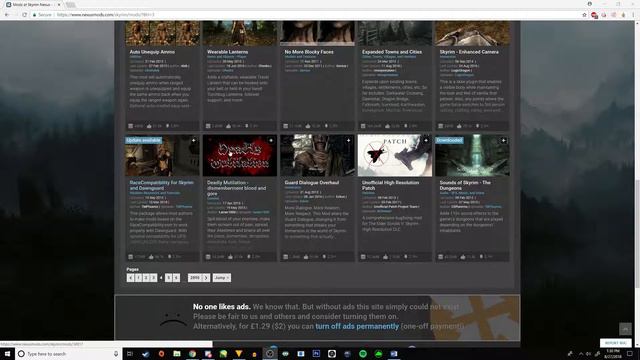Click the plus icon on Deadly Mutilation thumbnail
This screenshot has width=640, height=360.
point(271,140)
